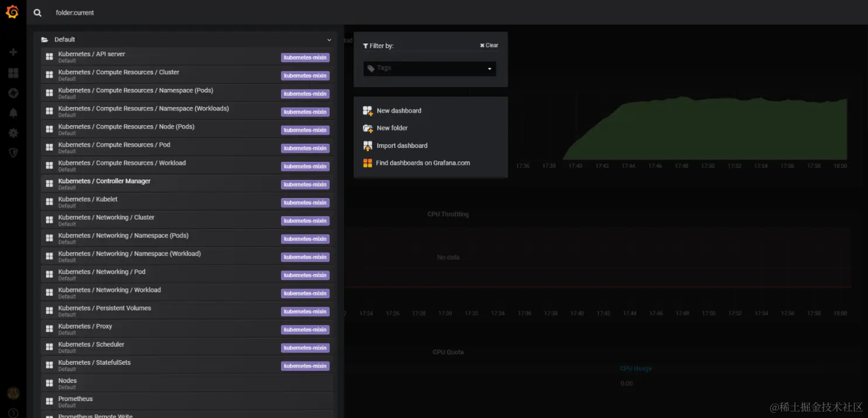The height and width of the screenshot is (418, 868).
Task: Open Kubernetes / Compute Resources / Cluster dashboard
Action: [x=187, y=75]
